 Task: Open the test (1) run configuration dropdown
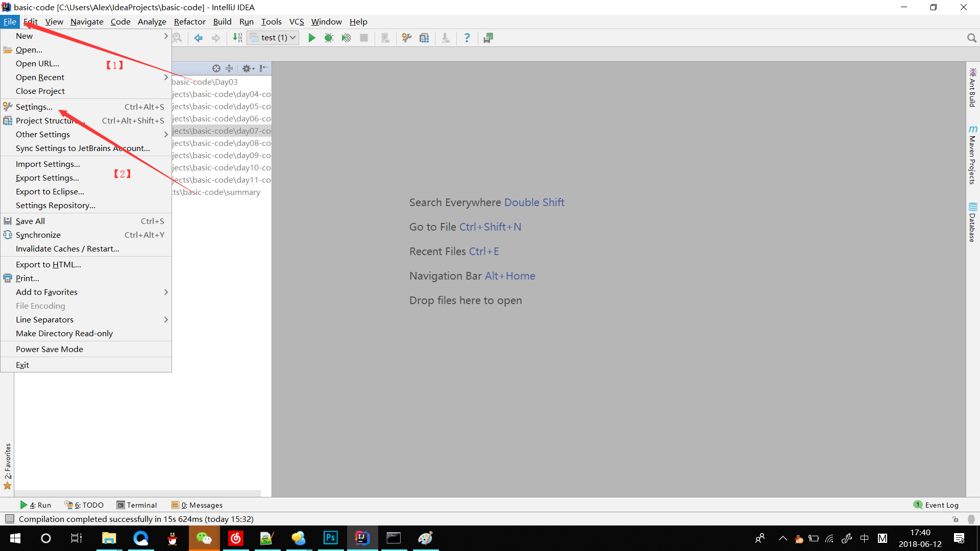274,38
